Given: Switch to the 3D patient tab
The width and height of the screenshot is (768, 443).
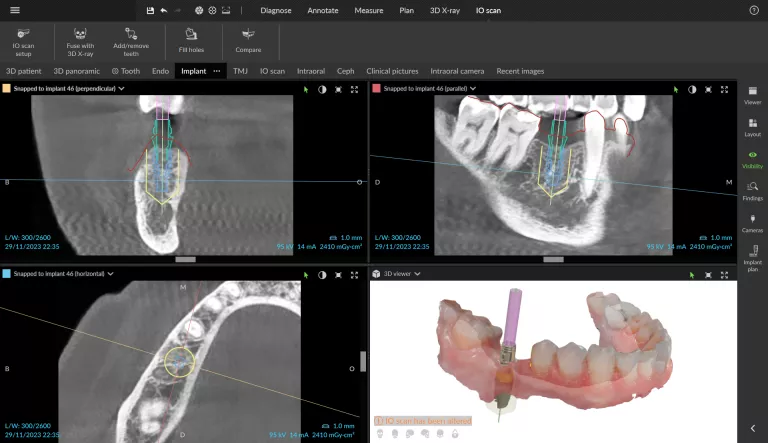Looking at the screenshot, I should coord(24,71).
